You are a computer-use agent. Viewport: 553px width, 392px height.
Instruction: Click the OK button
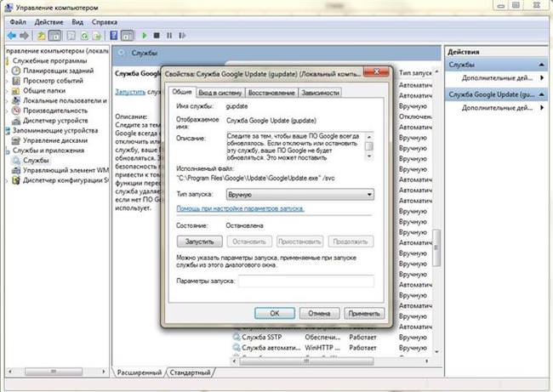pos(275,313)
